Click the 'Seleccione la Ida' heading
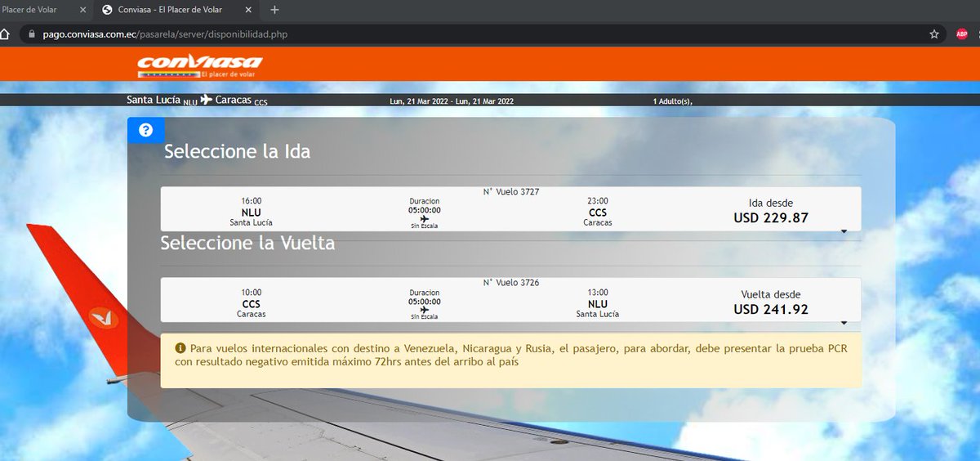 click(237, 151)
